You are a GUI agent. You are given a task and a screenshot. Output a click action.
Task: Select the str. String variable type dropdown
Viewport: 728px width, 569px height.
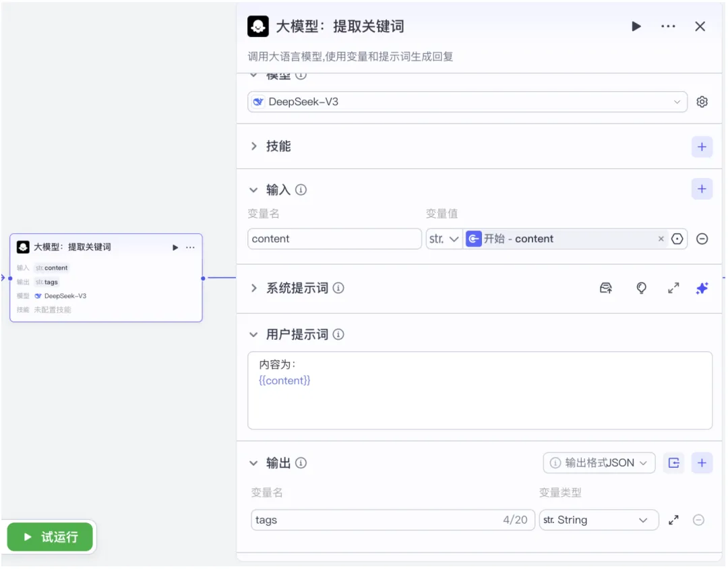[599, 520]
